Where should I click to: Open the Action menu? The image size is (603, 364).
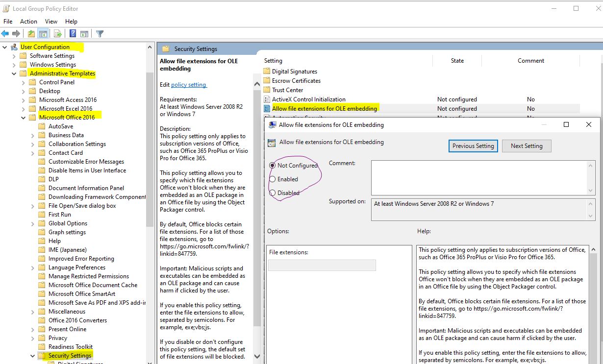click(28, 22)
